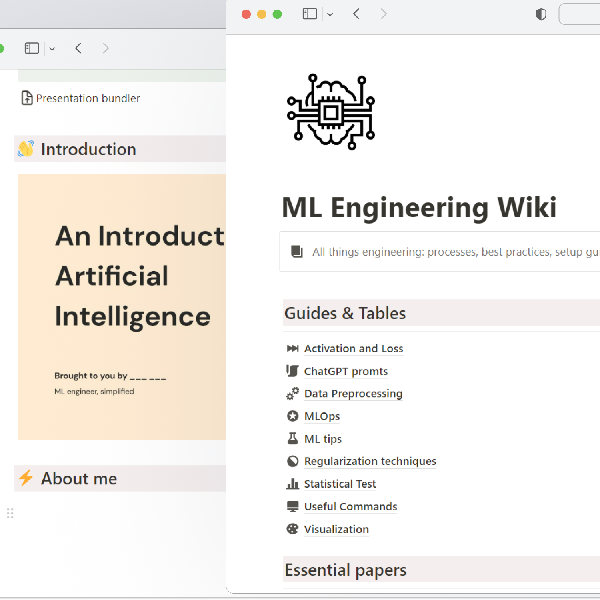Screen dimensions: 600x600
Task: Open the Useful Commands page
Action: point(351,507)
